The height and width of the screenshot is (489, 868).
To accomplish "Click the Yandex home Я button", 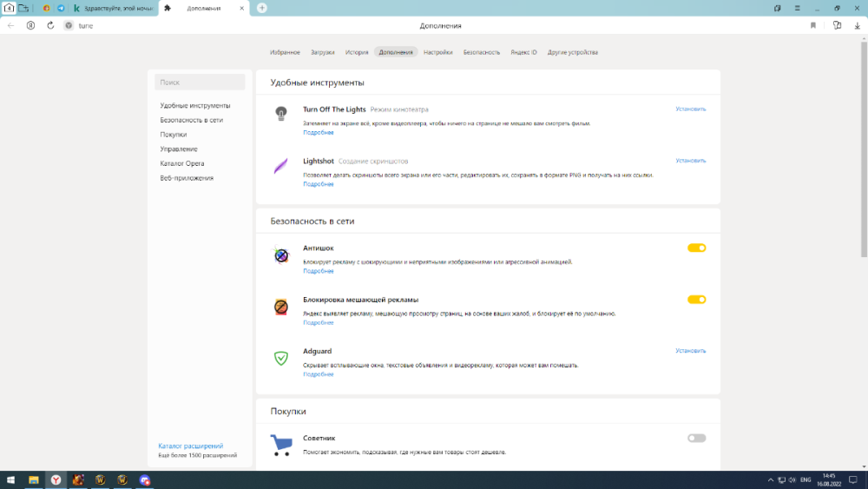I will 31,25.
